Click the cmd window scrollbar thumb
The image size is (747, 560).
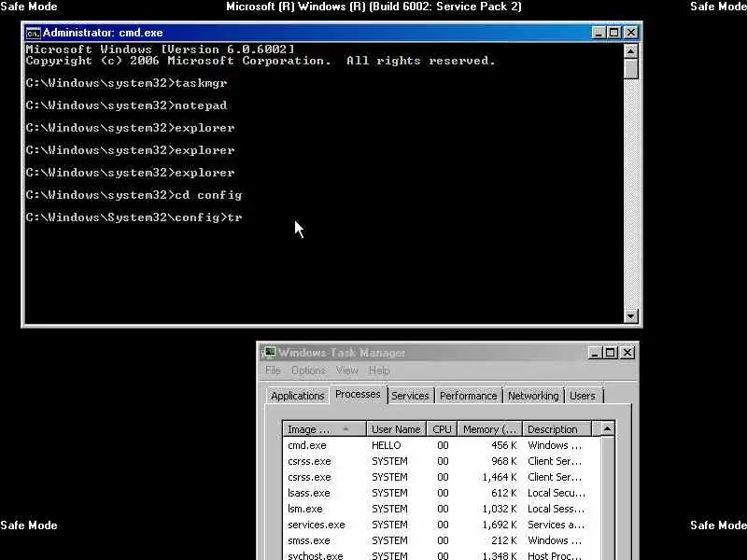[631, 68]
